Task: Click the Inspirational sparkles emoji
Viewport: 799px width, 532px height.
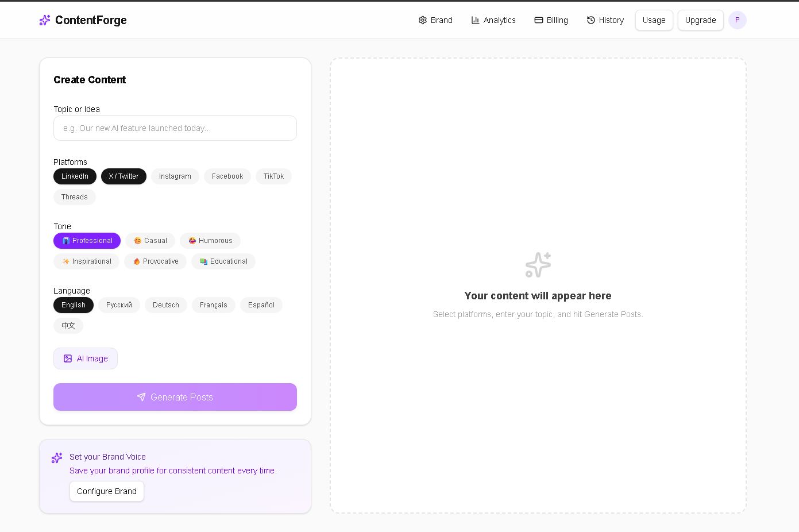Action: click(x=66, y=261)
